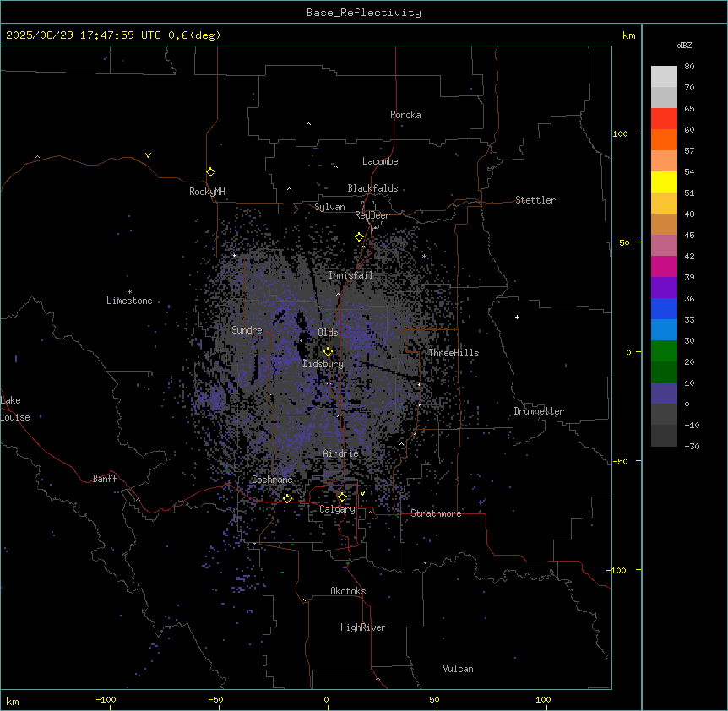Image resolution: width=728 pixels, height=711 pixels.
Task: Click the yellow diamond marker south of RedDeer
Action: click(x=360, y=237)
